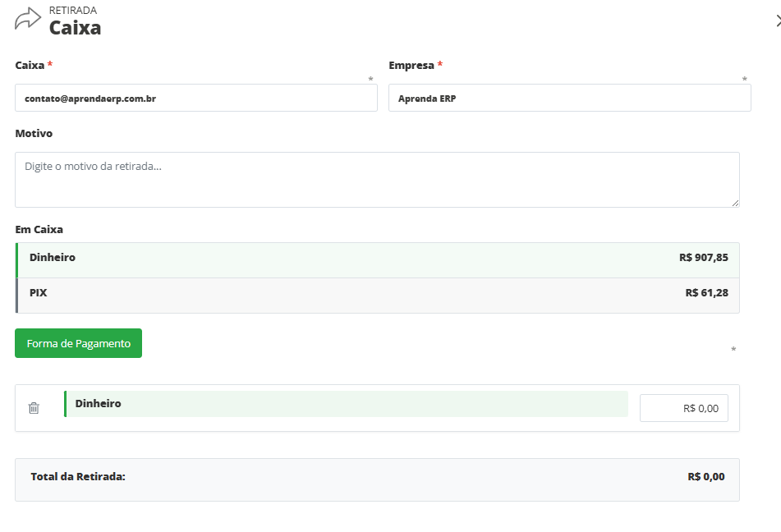Grab the Motivo textarea resize handle
Viewport: 781px width, 532px height.
click(735, 203)
